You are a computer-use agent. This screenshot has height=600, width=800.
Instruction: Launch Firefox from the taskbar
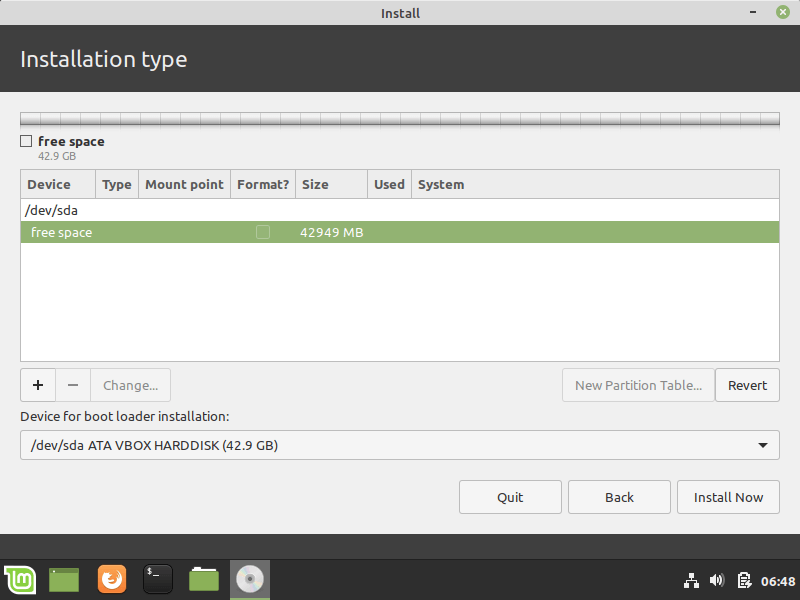[112, 579]
